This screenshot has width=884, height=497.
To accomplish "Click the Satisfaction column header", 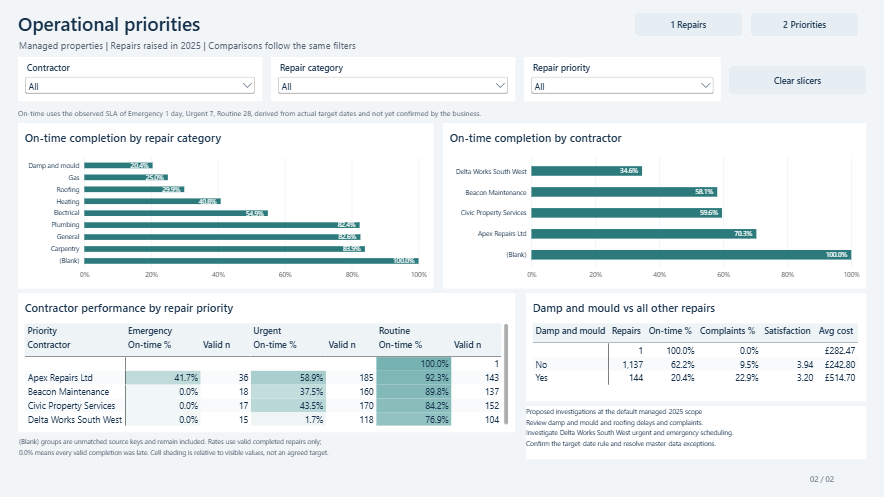I will tap(787, 331).
